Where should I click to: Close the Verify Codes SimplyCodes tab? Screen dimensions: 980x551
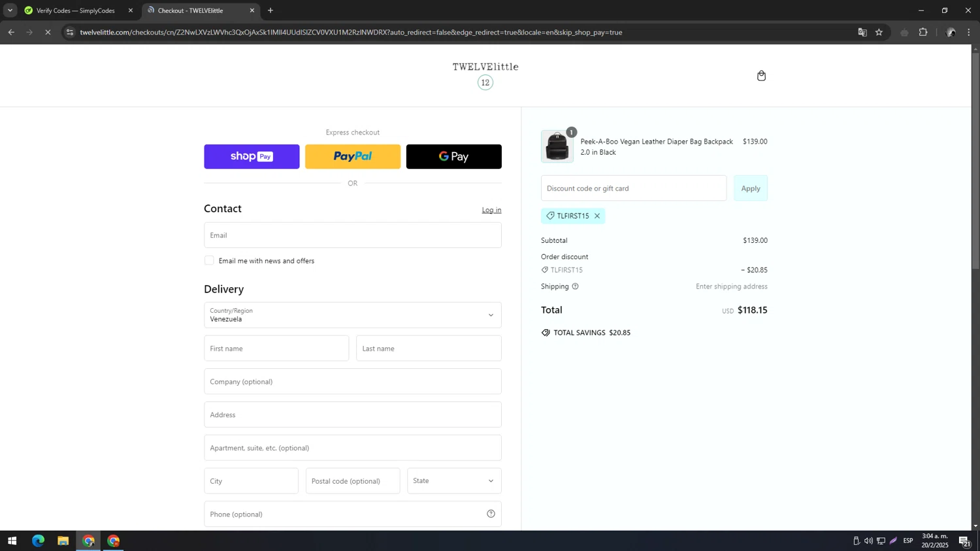(131, 10)
